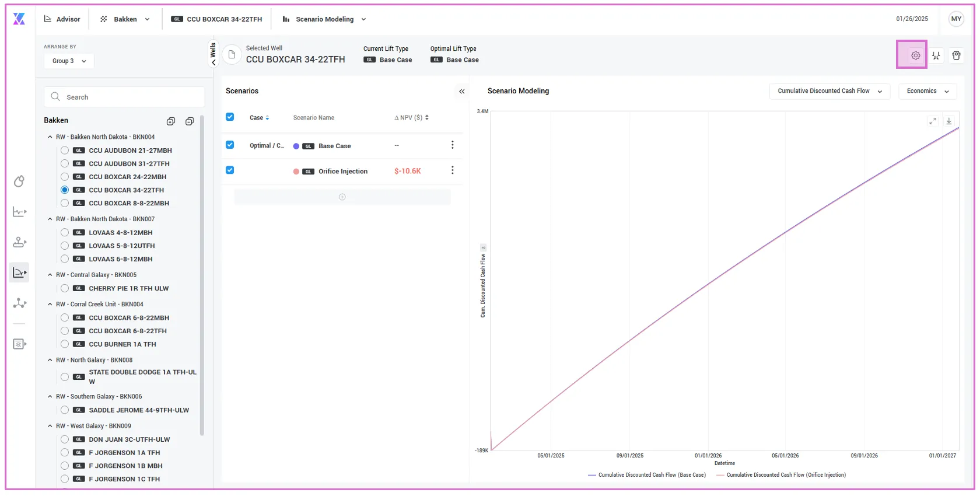Click the add scenario plus button

[x=342, y=197]
